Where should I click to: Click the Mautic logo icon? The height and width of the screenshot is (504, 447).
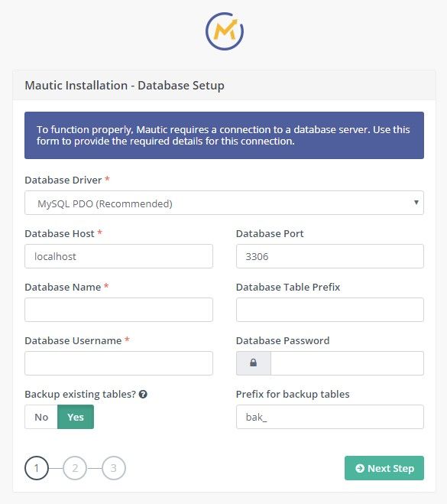tap(225, 31)
